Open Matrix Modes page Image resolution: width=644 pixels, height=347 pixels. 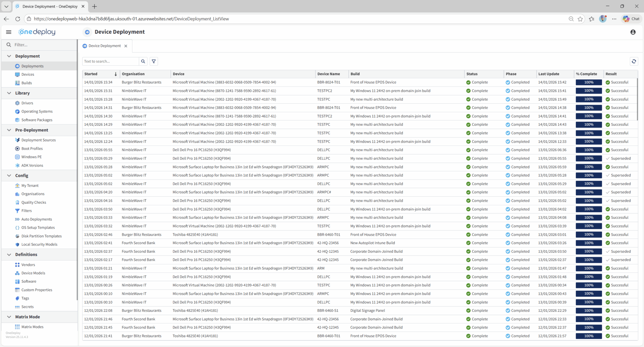[32, 327]
